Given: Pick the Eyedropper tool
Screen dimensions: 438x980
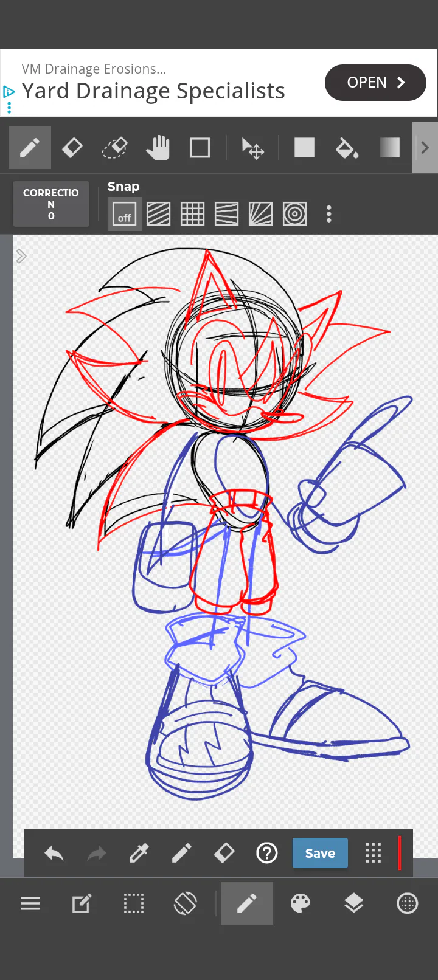Looking at the screenshot, I should tap(139, 854).
